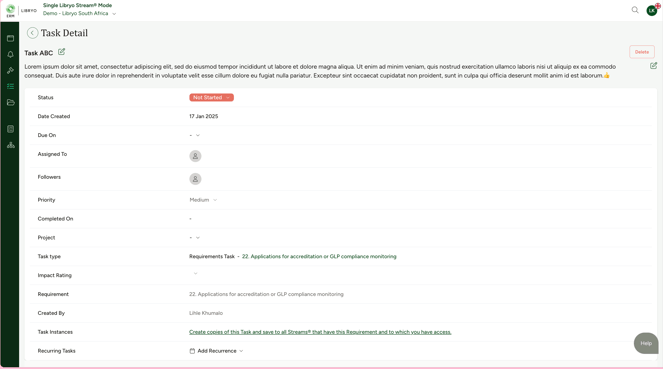Click the Recurring Tasks label
Image resolution: width=663 pixels, height=369 pixels.
point(56,351)
